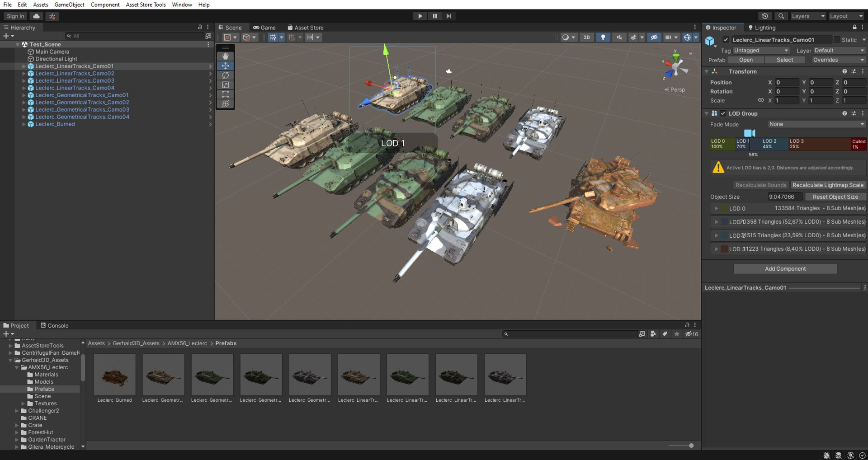Open Undo History icon
The height and width of the screenshot is (460, 868).
point(765,16)
